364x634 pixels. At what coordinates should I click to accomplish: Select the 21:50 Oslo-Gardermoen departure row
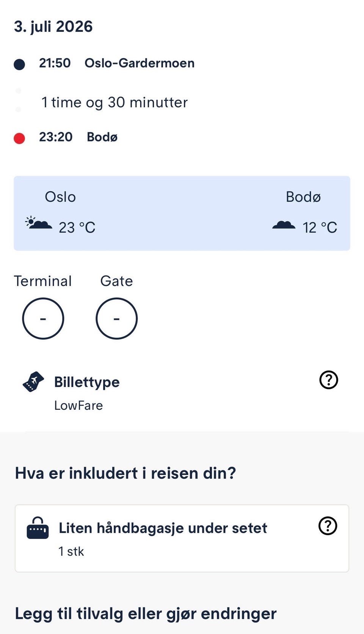pyautogui.click(x=104, y=63)
